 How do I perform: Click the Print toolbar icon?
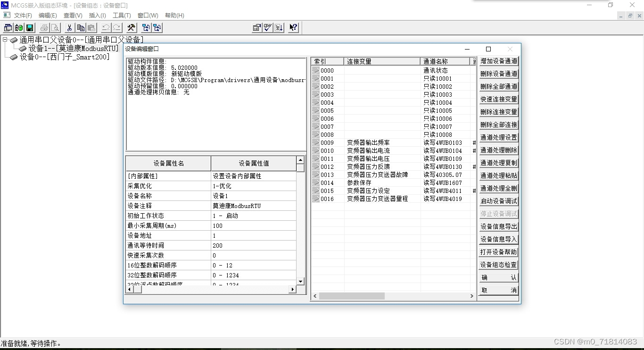(x=44, y=28)
